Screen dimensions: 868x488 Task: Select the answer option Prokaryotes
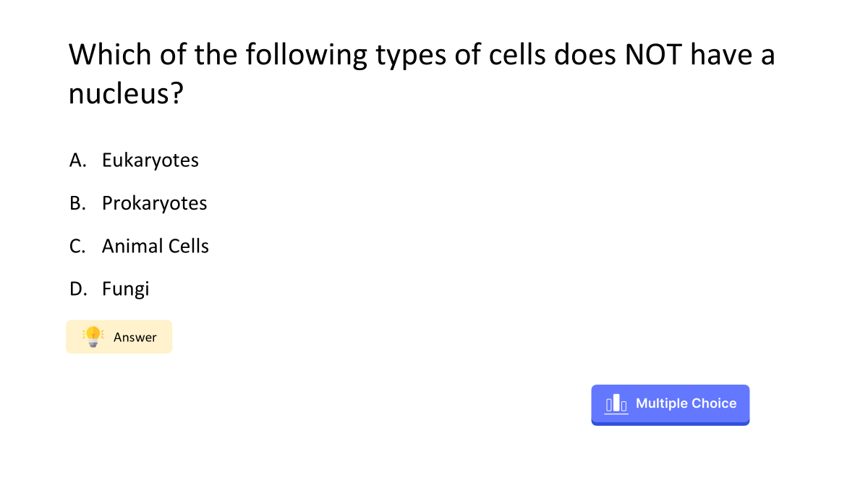point(154,203)
